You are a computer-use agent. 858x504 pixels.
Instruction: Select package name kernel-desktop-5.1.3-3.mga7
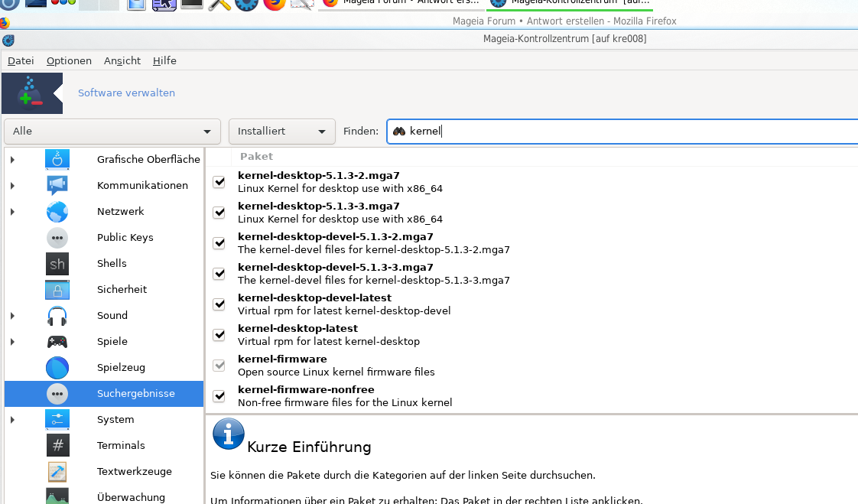tap(318, 206)
